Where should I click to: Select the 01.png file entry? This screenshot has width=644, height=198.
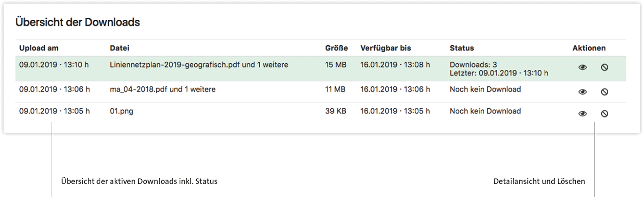pos(121,112)
